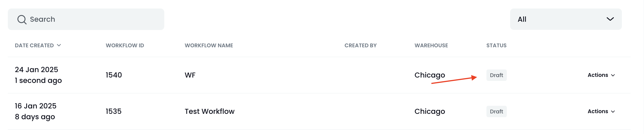644x134 pixels.
Task: Open the workflow named Test Workflow
Action: (x=210, y=111)
